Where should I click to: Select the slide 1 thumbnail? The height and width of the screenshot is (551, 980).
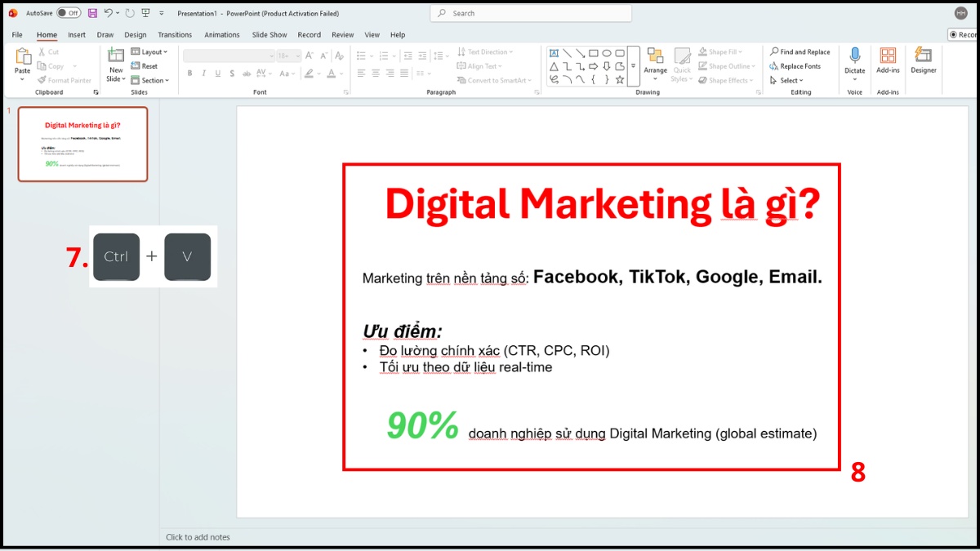point(82,144)
